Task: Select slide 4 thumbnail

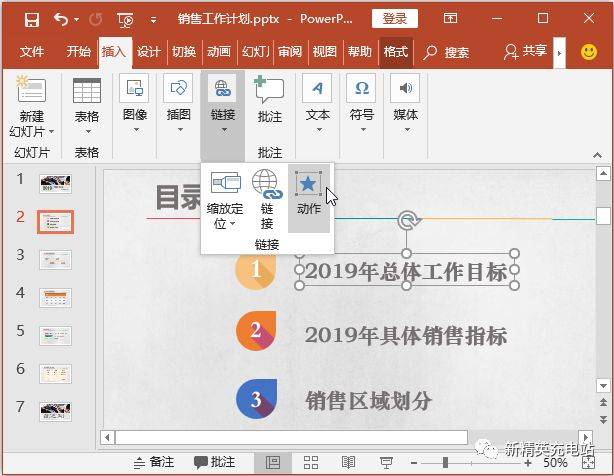Action: [x=55, y=298]
